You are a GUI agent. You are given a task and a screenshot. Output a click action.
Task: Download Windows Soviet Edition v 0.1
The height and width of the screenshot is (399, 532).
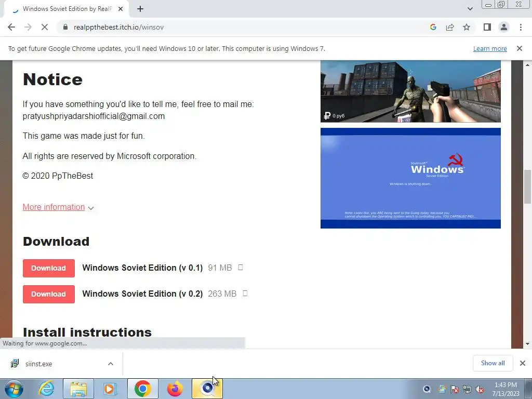[48, 268]
